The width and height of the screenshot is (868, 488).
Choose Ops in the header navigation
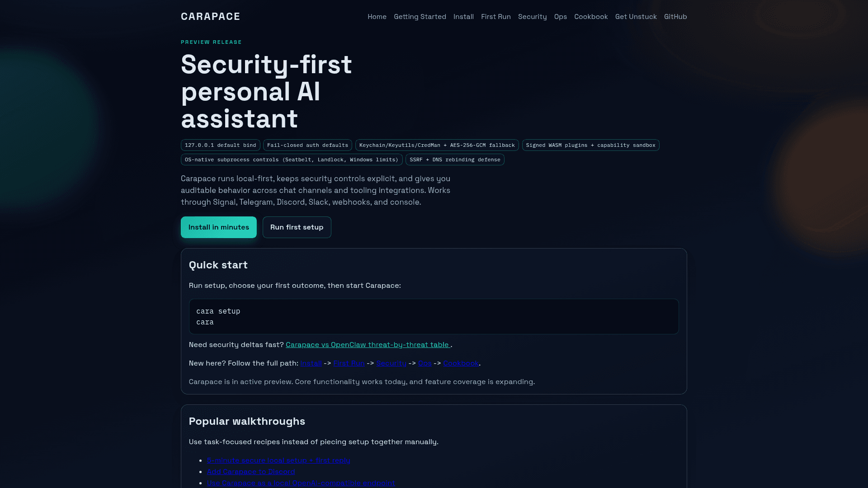click(560, 17)
